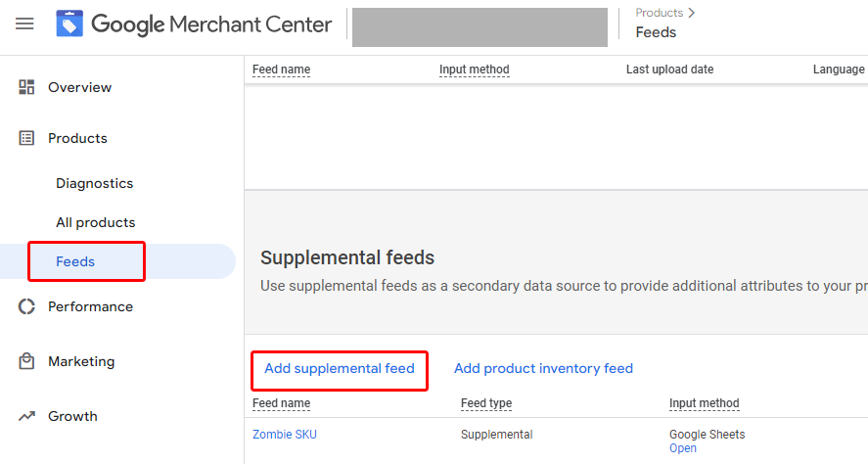Go to All products page
The image size is (868, 464).
(x=95, y=222)
